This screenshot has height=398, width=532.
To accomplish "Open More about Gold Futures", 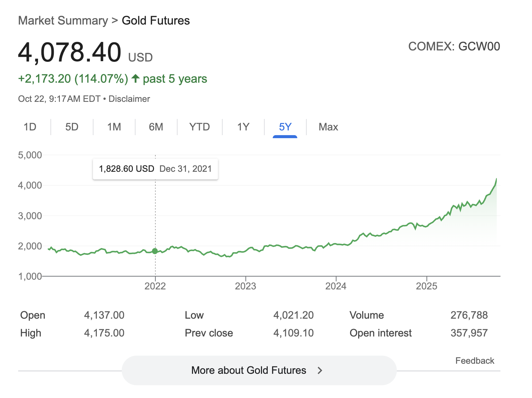I will (249, 370).
